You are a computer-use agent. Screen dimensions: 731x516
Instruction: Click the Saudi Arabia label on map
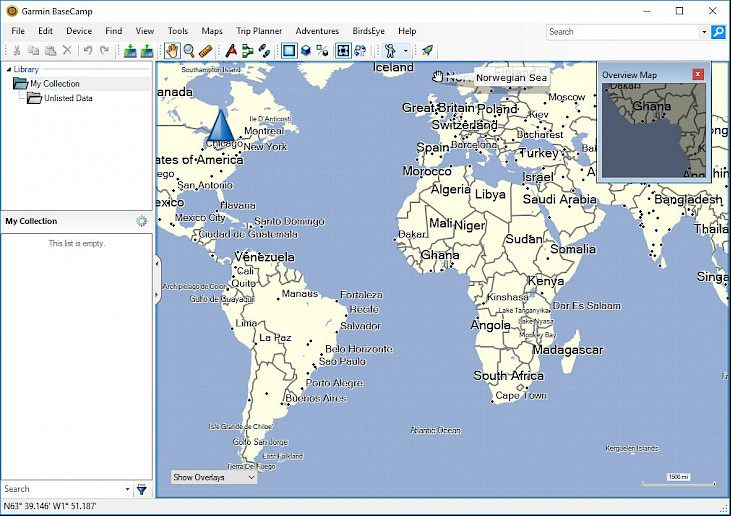[559, 200]
